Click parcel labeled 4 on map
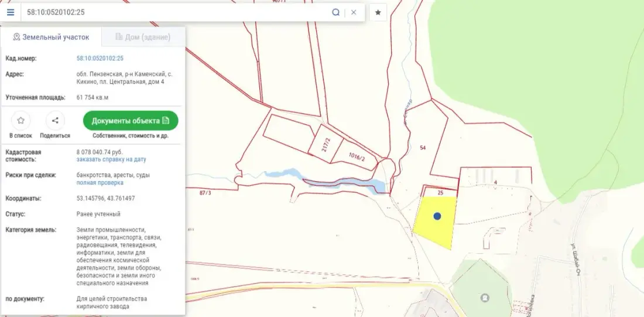The width and height of the screenshot is (644, 317). 496,182
